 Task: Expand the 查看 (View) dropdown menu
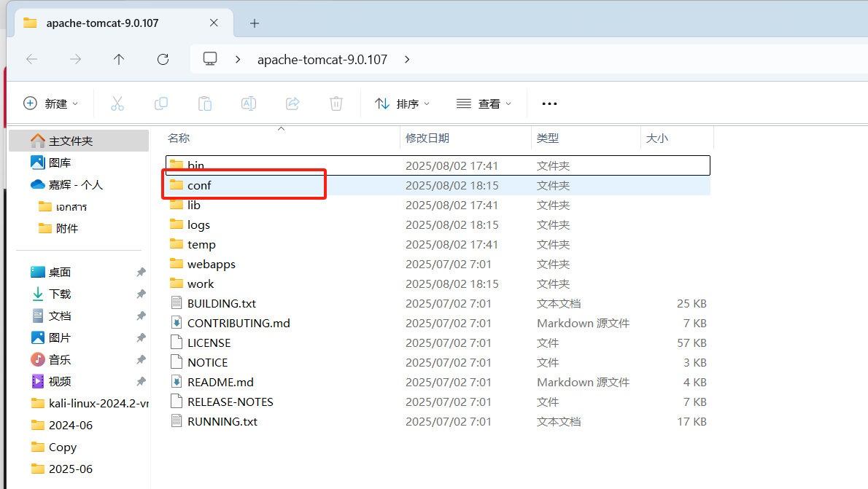[x=484, y=103]
